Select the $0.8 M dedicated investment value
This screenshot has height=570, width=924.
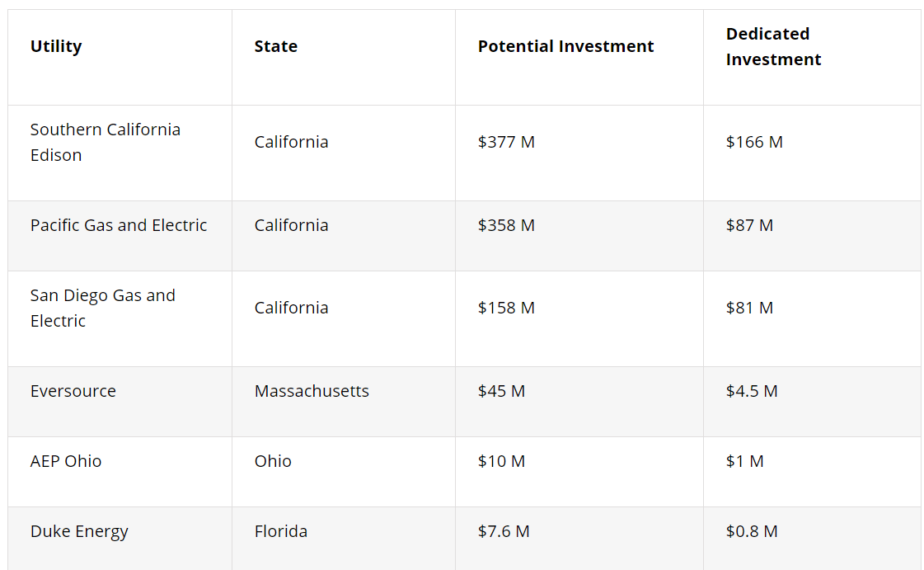[x=752, y=531]
